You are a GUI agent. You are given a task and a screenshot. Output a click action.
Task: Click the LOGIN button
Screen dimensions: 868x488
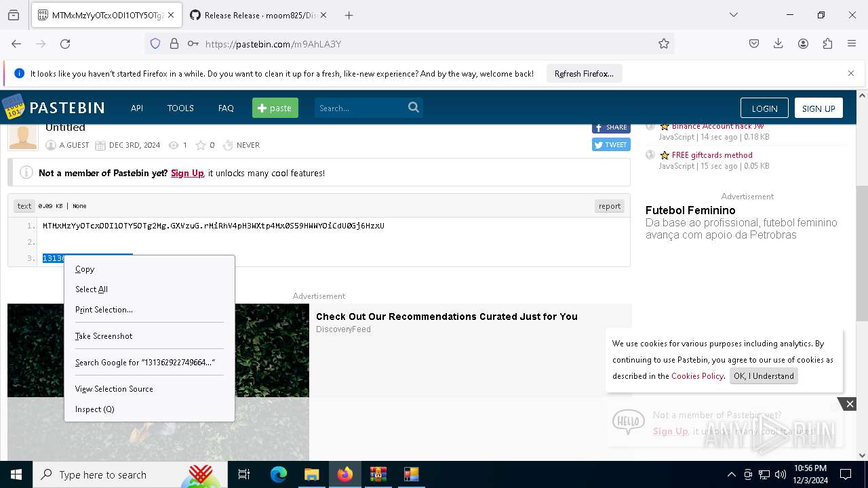764,108
